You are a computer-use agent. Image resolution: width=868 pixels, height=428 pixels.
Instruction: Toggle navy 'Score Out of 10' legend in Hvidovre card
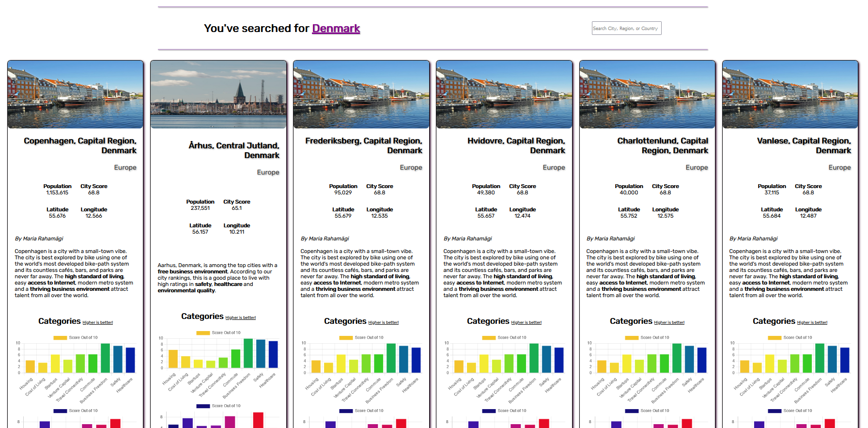pos(504,411)
